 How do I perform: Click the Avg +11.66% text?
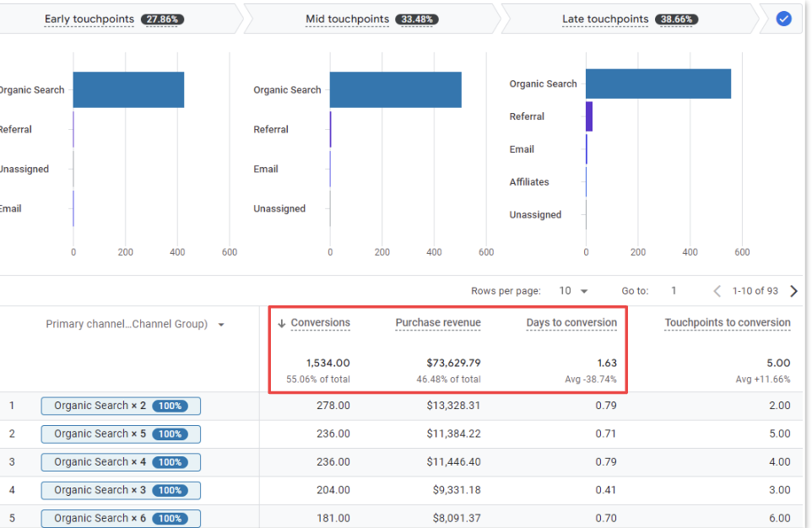[x=763, y=380]
